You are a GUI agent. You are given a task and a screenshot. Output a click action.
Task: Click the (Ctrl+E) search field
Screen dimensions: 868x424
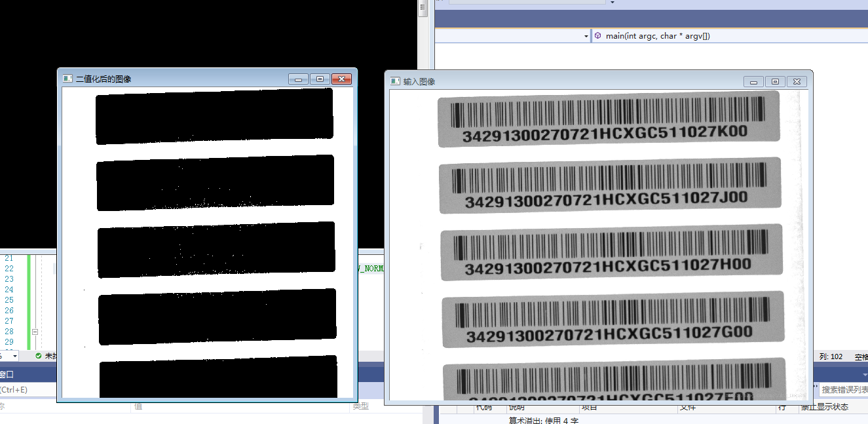coord(28,389)
